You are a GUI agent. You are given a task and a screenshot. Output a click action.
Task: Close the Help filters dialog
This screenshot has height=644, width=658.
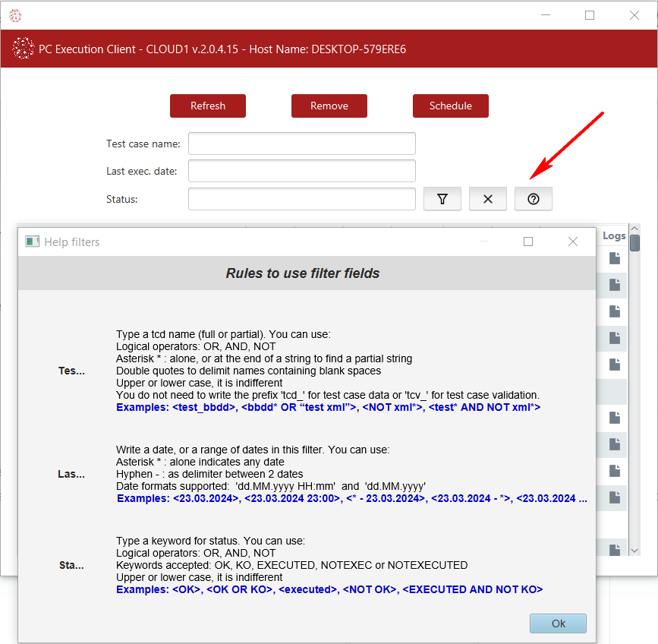pyautogui.click(x=573, y=241)
